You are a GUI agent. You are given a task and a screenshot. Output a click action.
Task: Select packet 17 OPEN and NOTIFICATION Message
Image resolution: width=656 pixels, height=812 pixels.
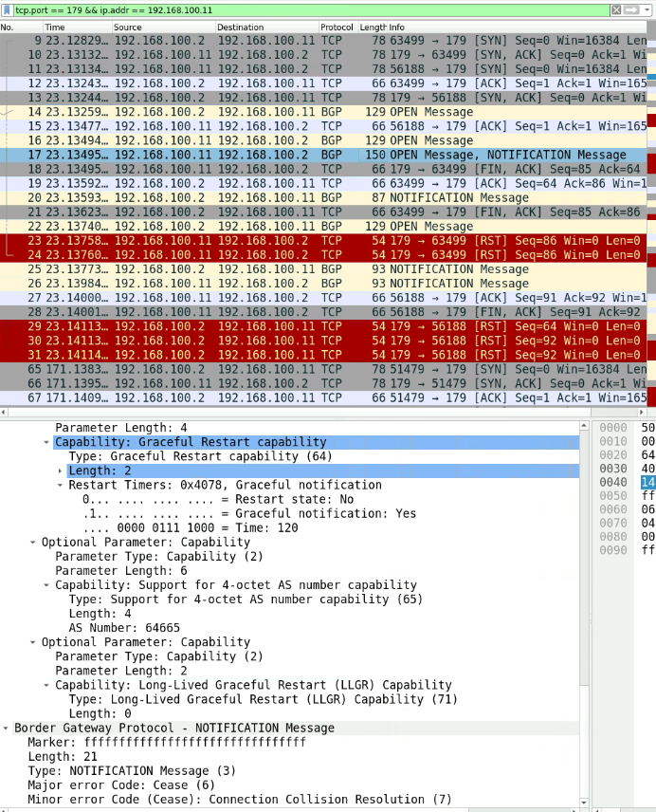coord(323,155)
